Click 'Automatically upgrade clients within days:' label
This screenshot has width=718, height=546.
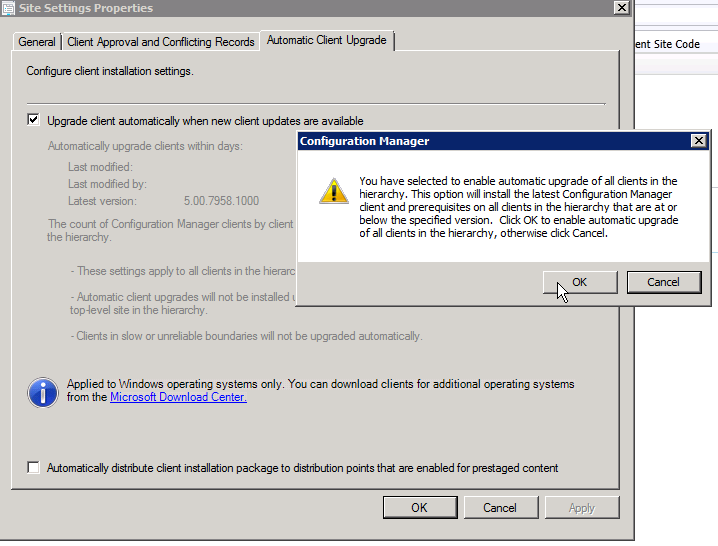point(146,146)
